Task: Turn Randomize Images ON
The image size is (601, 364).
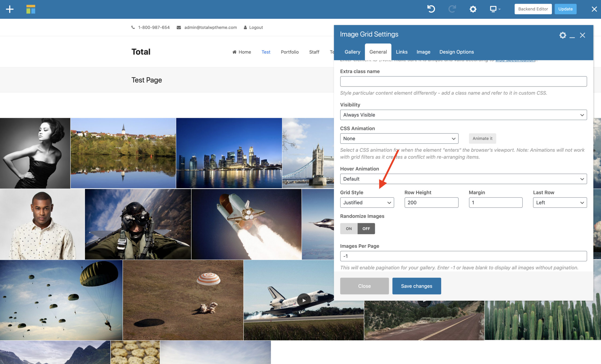Action: pos(349,229)
